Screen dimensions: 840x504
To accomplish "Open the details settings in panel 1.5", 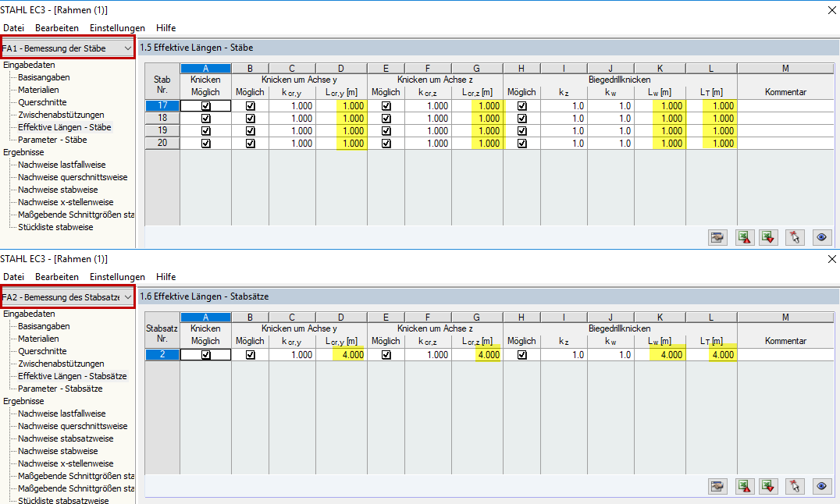I will [x=717, y=237].
